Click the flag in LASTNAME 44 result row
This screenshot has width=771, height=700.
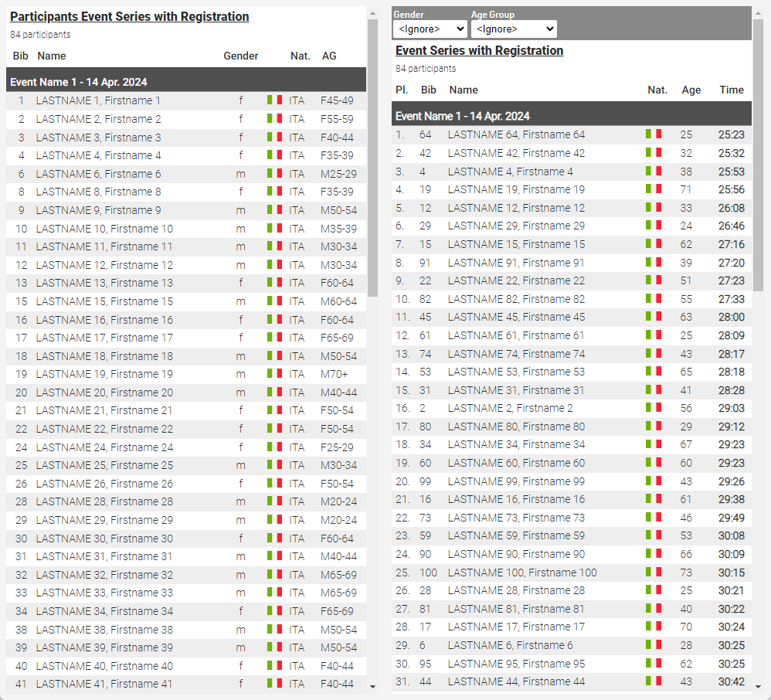point(654,681)
